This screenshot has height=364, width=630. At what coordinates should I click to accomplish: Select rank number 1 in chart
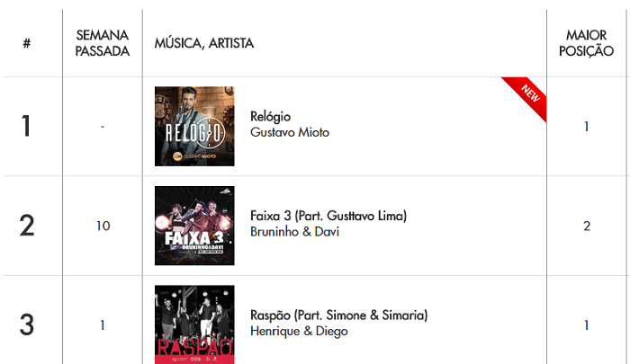pos(26,126)
